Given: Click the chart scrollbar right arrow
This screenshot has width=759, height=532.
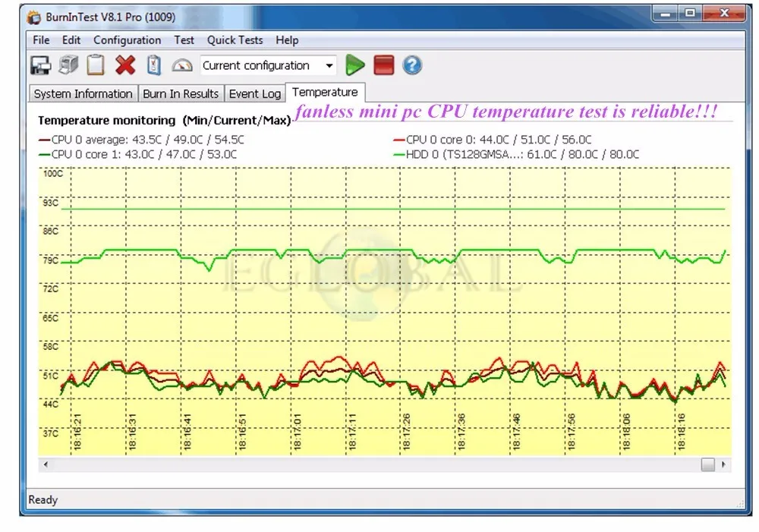Looking at the screenshot, I should (723, 464).
